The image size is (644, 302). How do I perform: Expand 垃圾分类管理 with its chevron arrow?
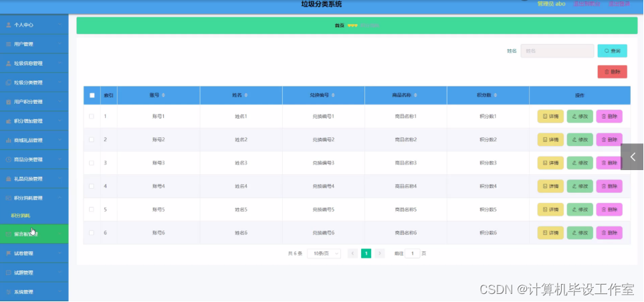(x=60, y=83)
